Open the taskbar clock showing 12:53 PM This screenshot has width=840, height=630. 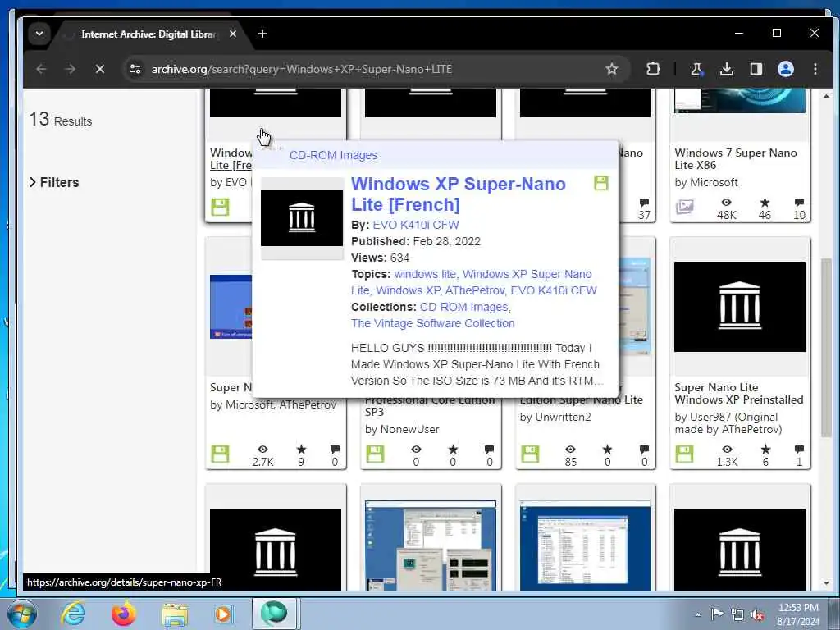point(798,614)
